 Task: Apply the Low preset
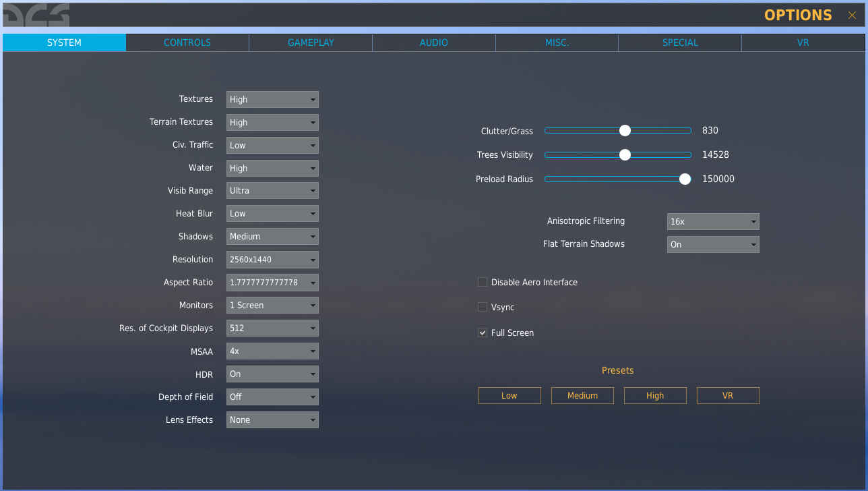click(x=509, y=396)
